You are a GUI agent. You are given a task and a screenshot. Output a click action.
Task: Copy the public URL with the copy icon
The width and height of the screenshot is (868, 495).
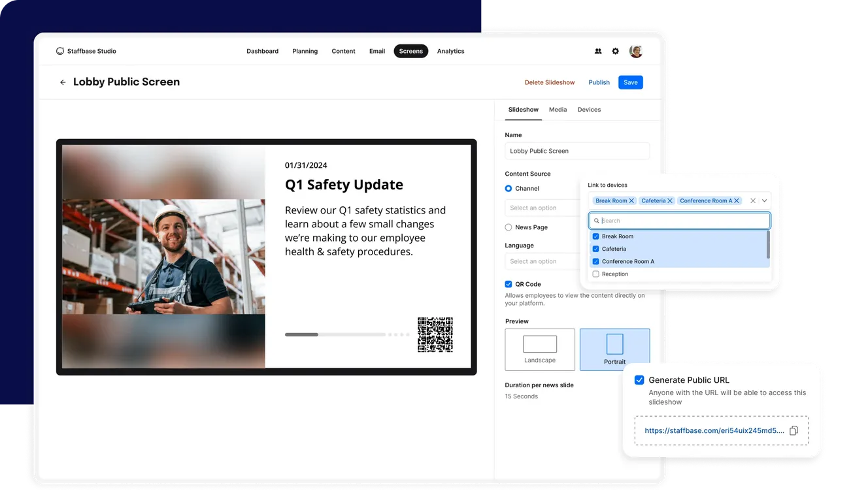[x=793, y=430]
